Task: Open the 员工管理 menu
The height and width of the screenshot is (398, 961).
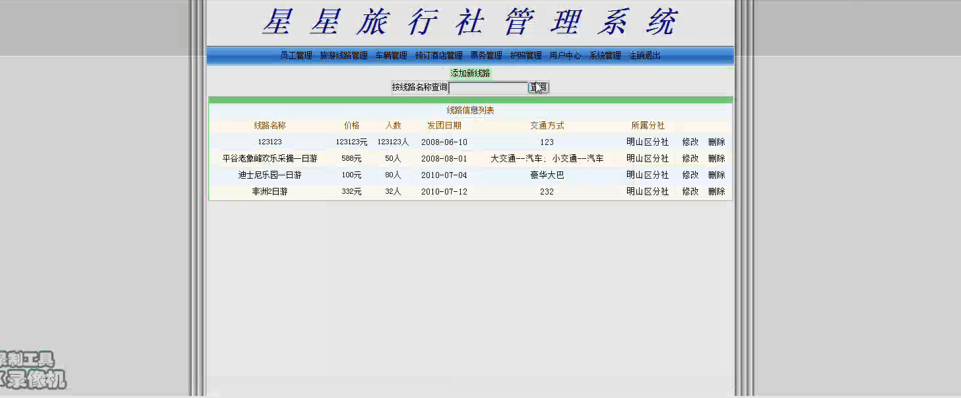Action: 296,55
